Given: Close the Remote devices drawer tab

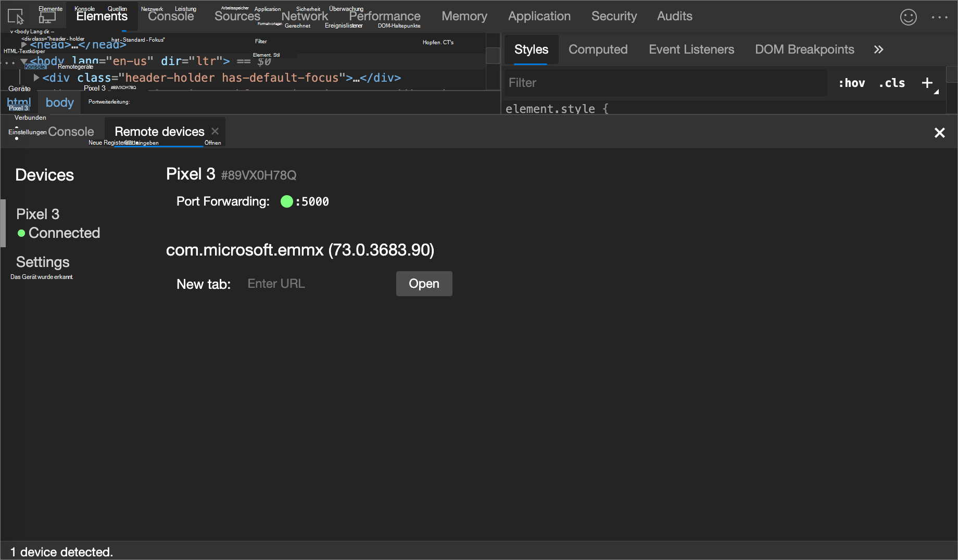Looking at the screenshot, I should point(215,131).
